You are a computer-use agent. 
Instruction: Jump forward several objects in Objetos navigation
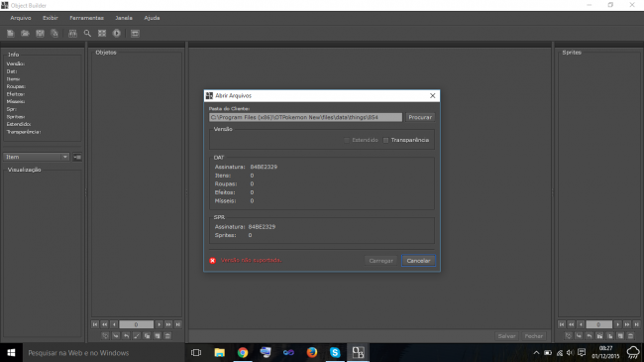168,324
